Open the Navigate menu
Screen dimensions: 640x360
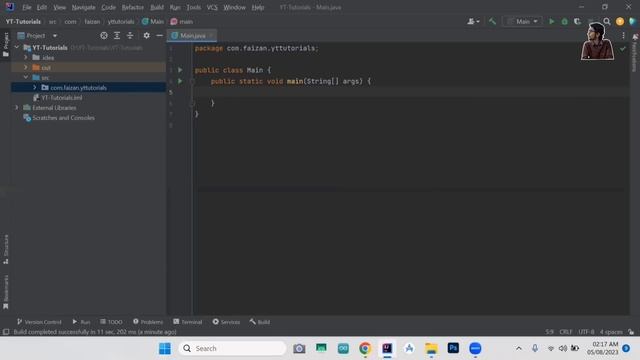[x=83, y=7]
